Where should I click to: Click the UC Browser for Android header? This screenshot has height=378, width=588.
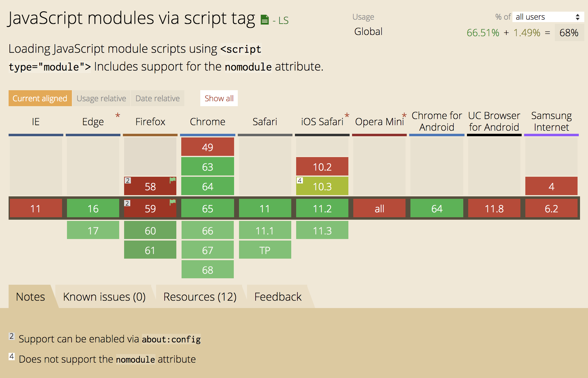click(494, 121)
